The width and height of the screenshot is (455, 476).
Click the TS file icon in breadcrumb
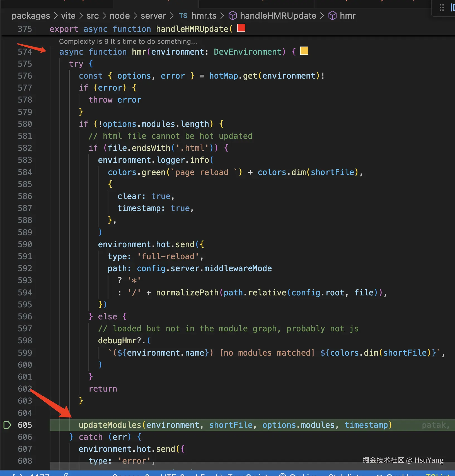(183, 16)
